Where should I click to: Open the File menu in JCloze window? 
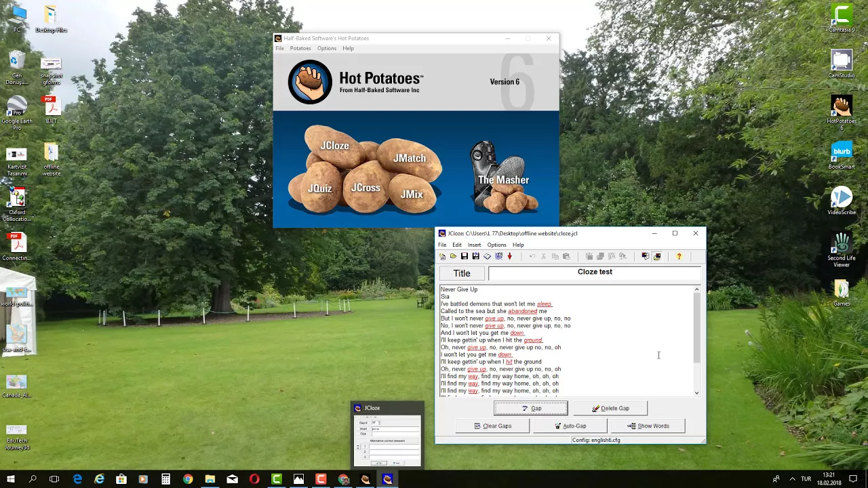tap(442, 245)
